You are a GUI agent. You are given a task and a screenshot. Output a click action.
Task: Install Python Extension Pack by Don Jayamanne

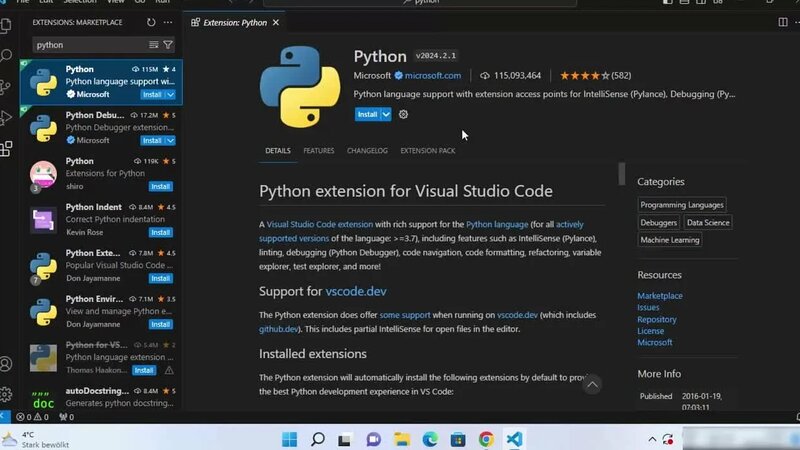(x=161, y=278)
